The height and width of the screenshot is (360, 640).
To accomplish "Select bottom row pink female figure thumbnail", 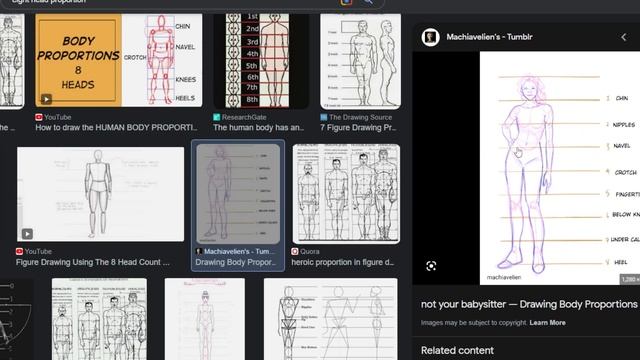I will pyautogui.click(x=204, y=319).
